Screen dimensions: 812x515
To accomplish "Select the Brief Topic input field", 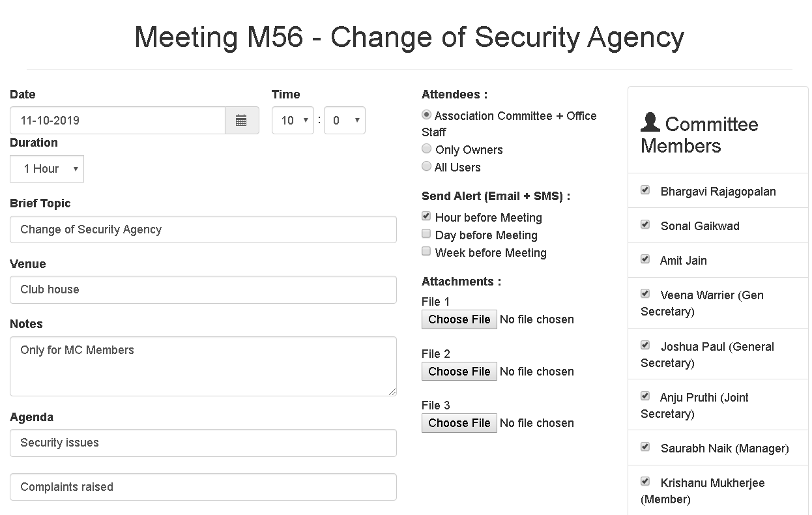I will (203, 229).
